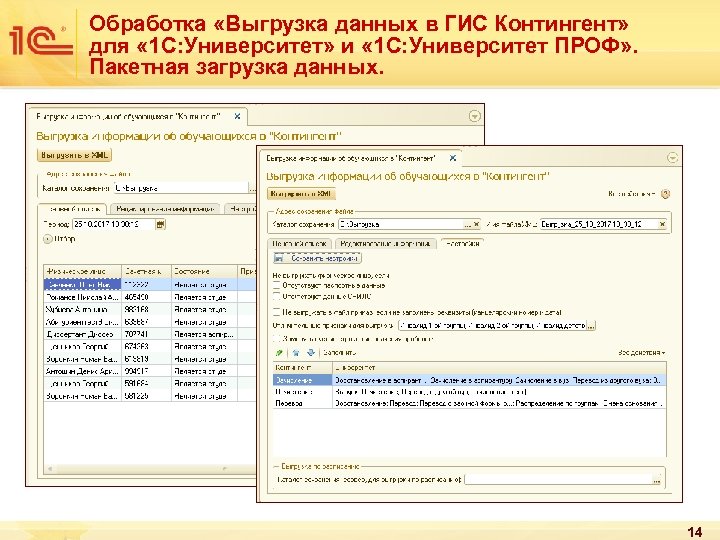
Task: Click Университет column header
Action: (499, 368)
